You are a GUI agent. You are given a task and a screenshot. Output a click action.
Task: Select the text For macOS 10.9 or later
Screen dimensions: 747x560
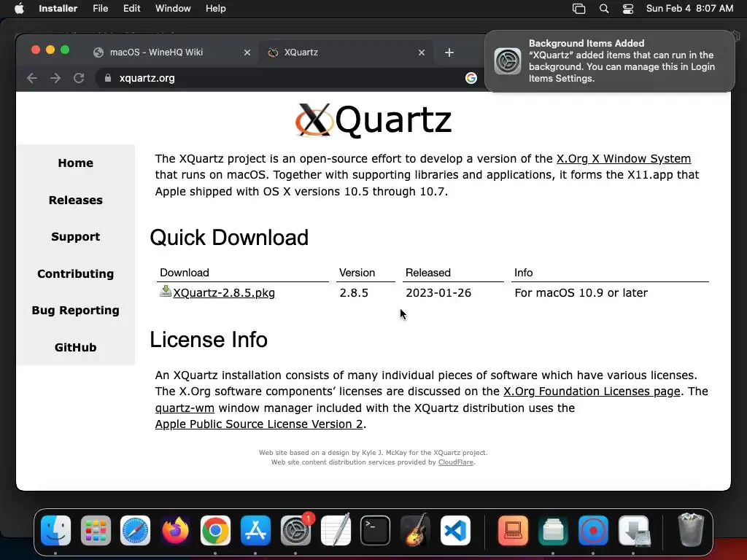(x=581, y=293)
